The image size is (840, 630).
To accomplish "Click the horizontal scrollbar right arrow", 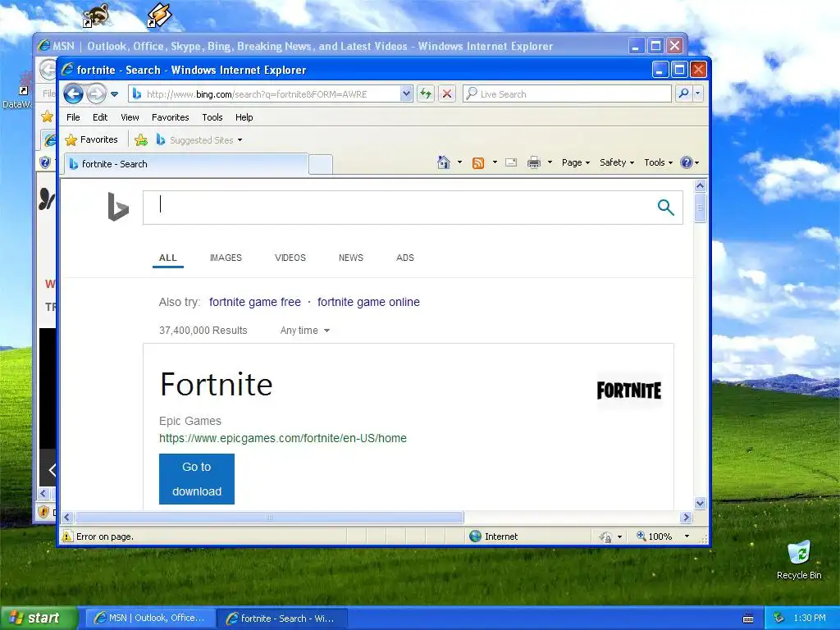I will 687,517.
